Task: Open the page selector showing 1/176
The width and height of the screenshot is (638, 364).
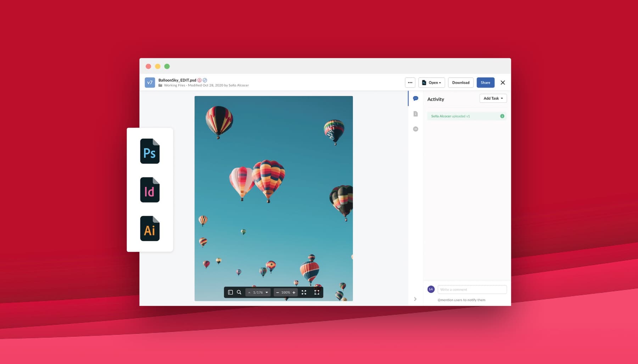Action: [258, 292]
